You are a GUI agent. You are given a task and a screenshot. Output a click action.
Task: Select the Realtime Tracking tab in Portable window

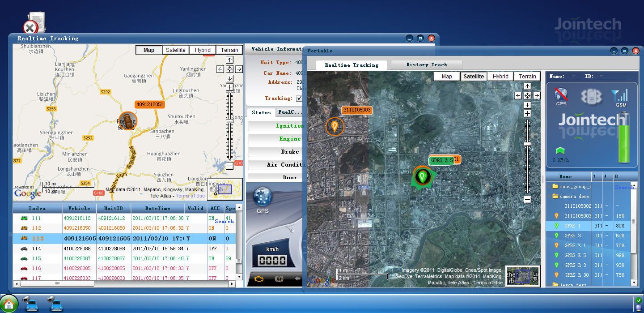[x=352, y=65]
